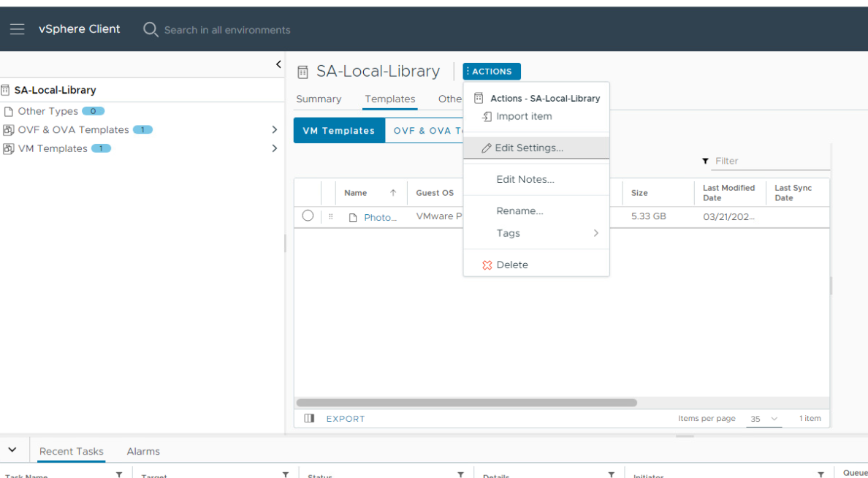Expand OVF & OVA Templates chevron

(275, 130)
